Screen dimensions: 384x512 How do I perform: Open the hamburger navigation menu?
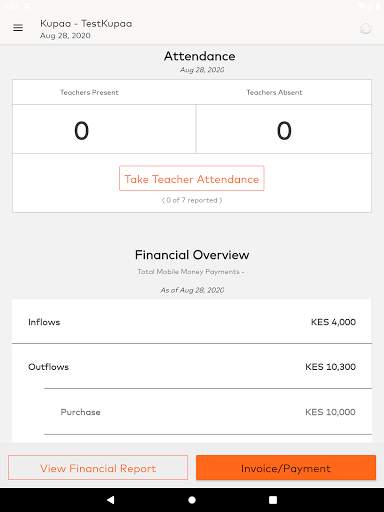tap(18, 28)
